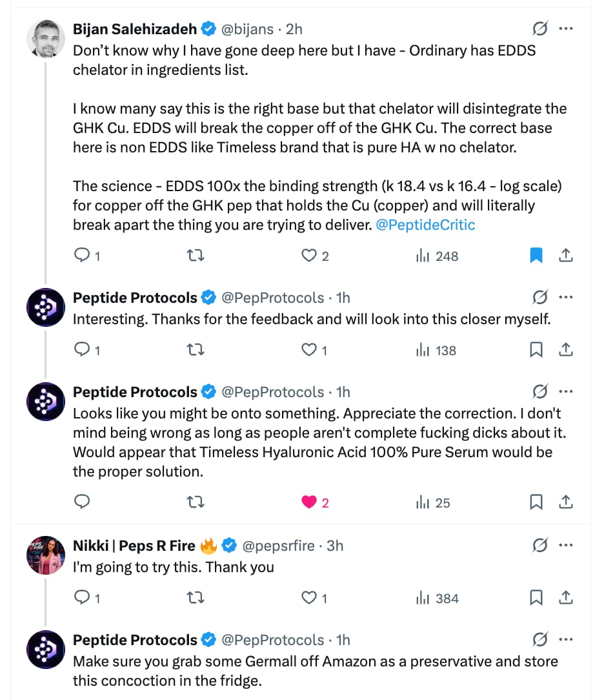Share Nikki's tweet with 384 views
This screenshot has width=604, height=700.
566,597
